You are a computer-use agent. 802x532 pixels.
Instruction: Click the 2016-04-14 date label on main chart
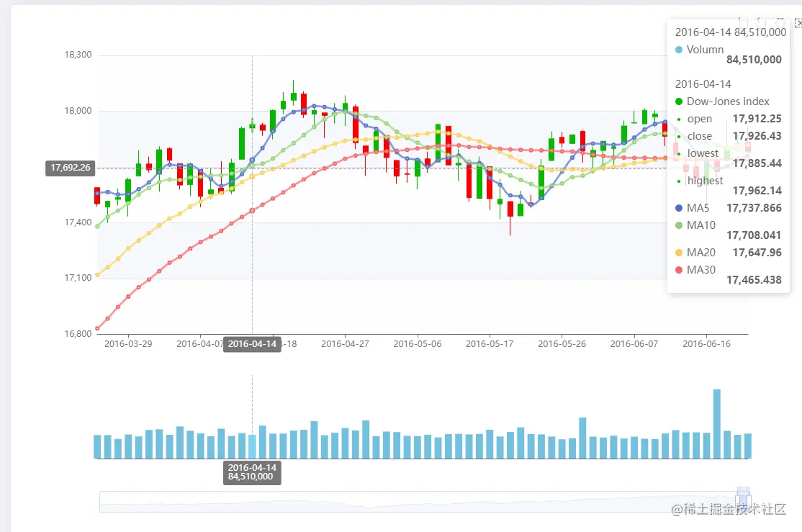[252, 344]
